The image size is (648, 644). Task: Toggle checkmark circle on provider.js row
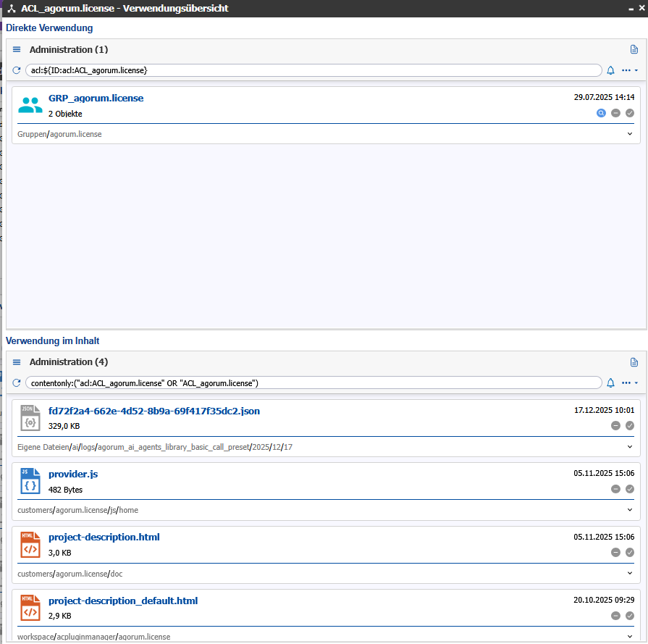(630, 489)
